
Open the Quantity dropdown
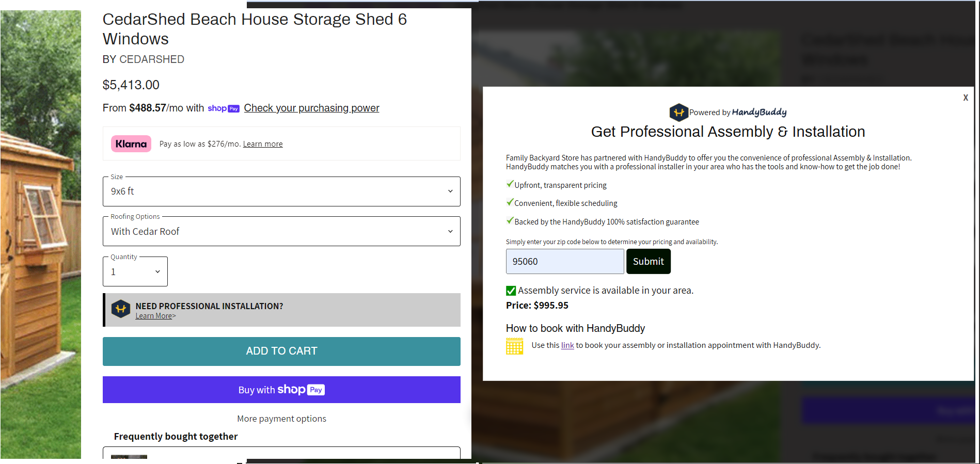(135, 271)
